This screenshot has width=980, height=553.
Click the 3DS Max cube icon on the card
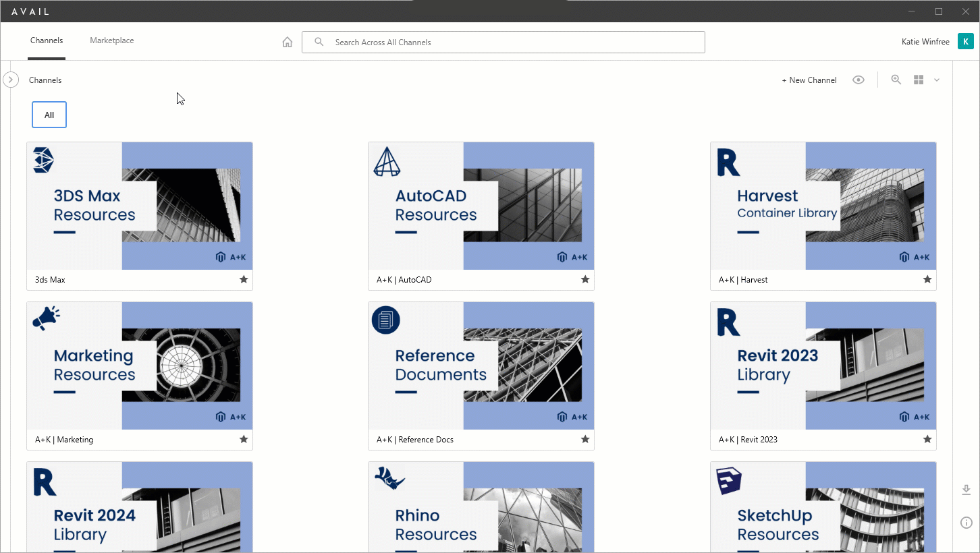tap(43, 160)
